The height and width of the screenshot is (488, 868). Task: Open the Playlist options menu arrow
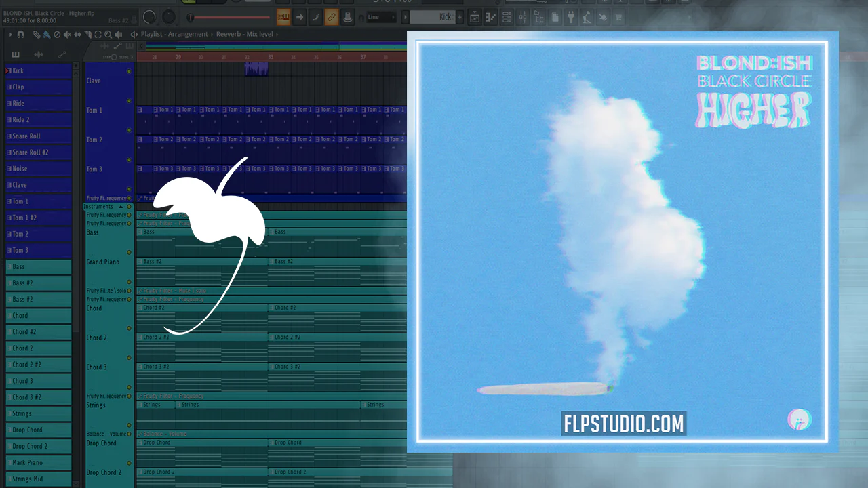click(10, 34)
